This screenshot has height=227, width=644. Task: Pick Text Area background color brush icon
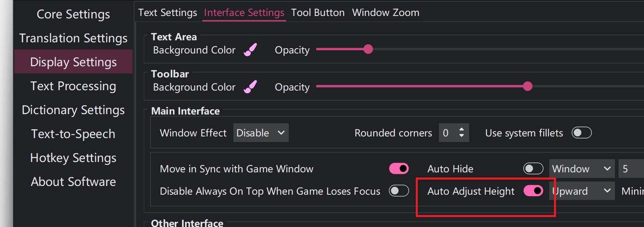[250, 50]
